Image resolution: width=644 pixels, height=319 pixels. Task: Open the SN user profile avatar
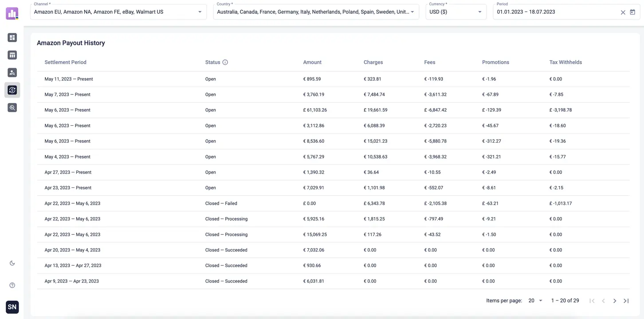12,307
